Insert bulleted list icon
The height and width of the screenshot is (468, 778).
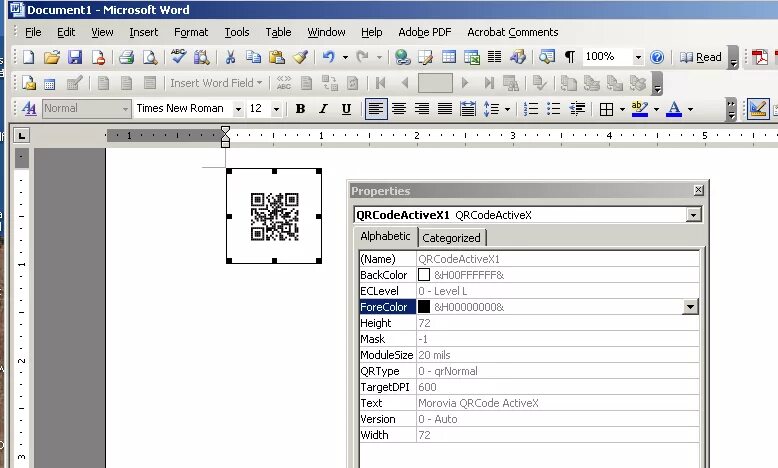click(553, 109)
